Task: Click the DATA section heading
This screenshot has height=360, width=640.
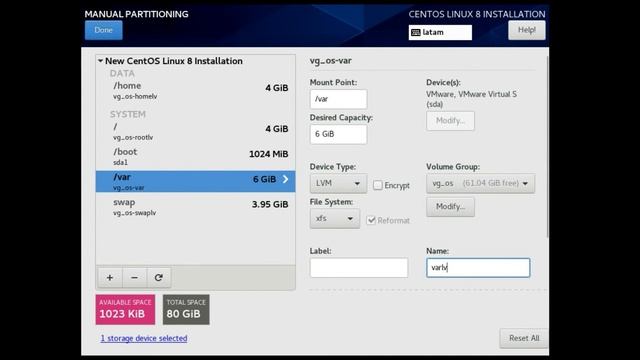Action: click(122, 73)
